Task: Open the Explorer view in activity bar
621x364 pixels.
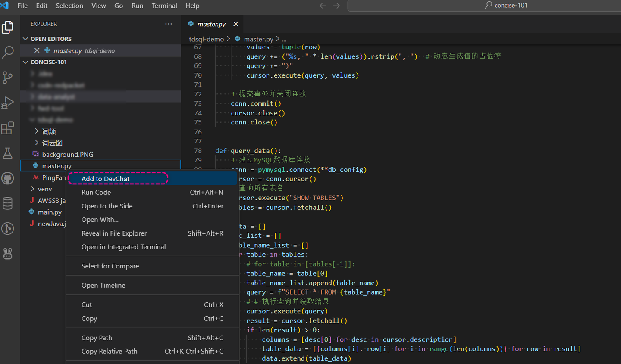Action: coord(8,27)
